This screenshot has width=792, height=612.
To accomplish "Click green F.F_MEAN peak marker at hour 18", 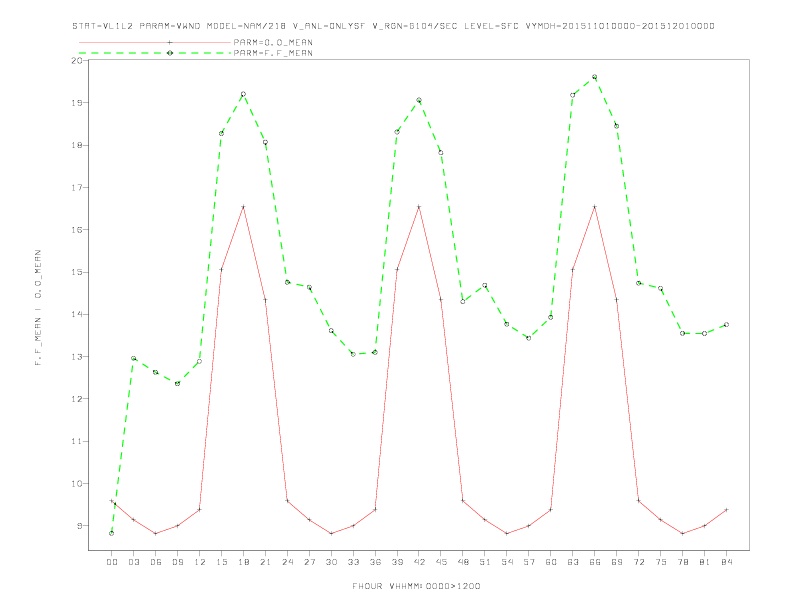I will coord(243,94).
